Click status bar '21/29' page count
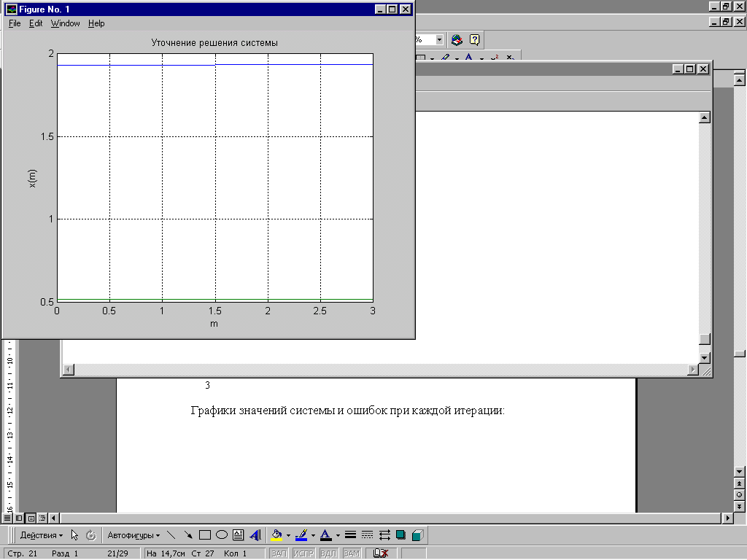Screen dimensions: 747x560 pyautogui.click(x=117, y=553)
